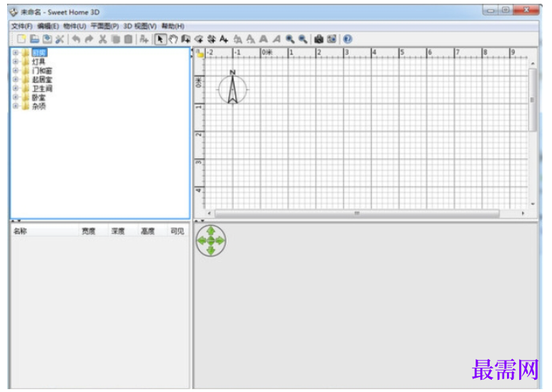
Task: Choose the Create walls tool
Action: pyautogui.click(x=185, y=39)
